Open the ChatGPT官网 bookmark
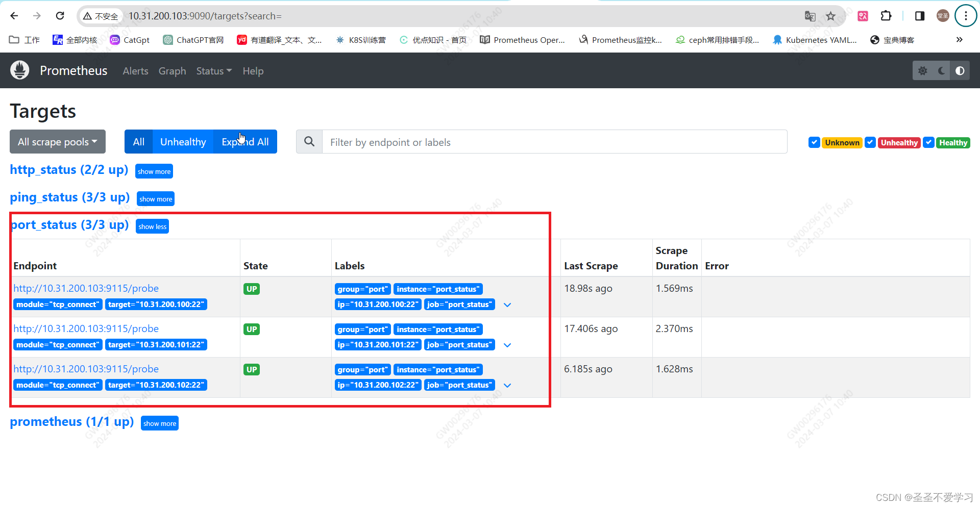This screenshot has width=980, height=507. (x=193, y=40)
